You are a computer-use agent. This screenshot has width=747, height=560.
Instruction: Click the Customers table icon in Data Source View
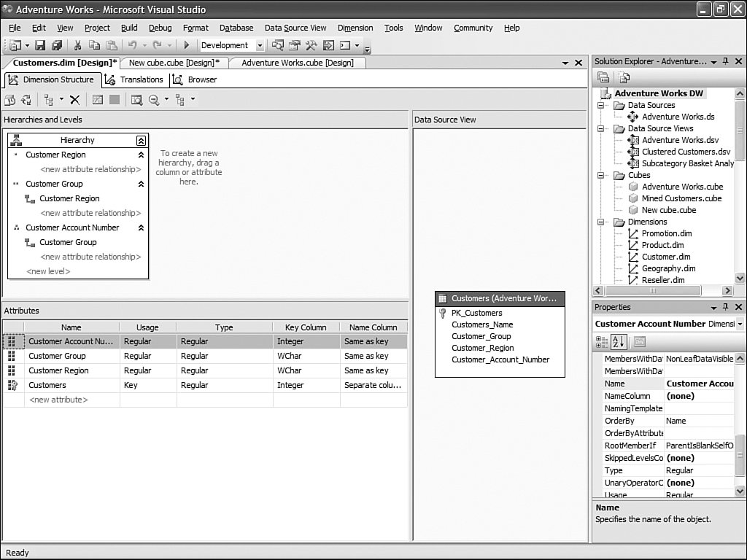(x=443, y=298)
